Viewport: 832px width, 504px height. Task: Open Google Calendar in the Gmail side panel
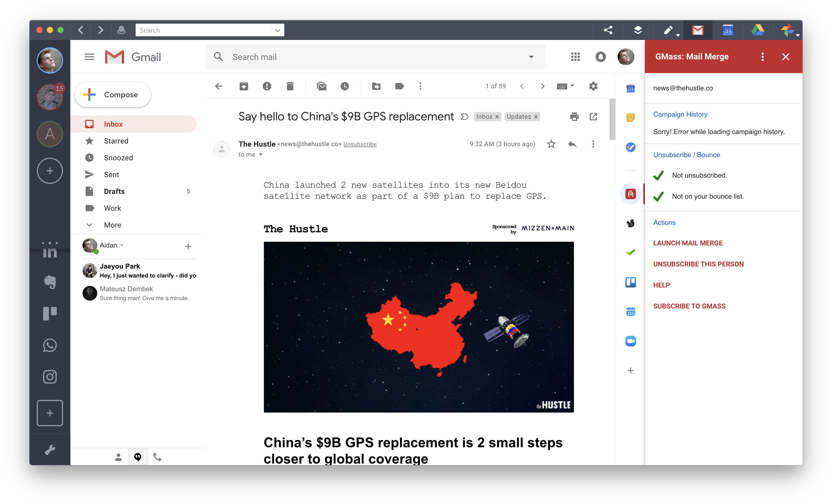(x=630, y=89)
